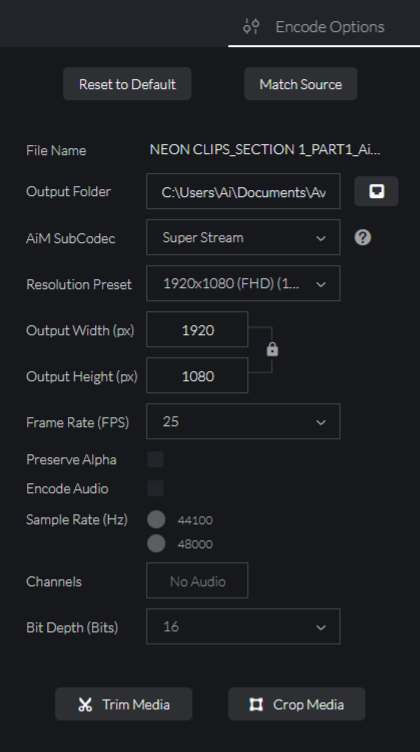This screenshot has width=420, height=752.
Task: Click the NEON CLIPS file name text
Action: point(265,150)
